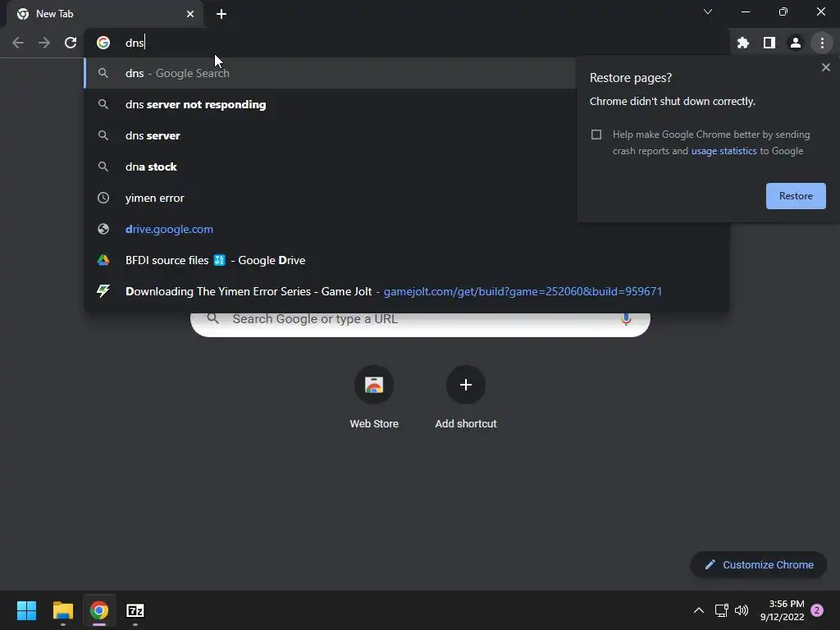Click Customize Chrome button
The width and height of the screenshot is (840, 630).
pyautogui.click(x=759, y=564)
